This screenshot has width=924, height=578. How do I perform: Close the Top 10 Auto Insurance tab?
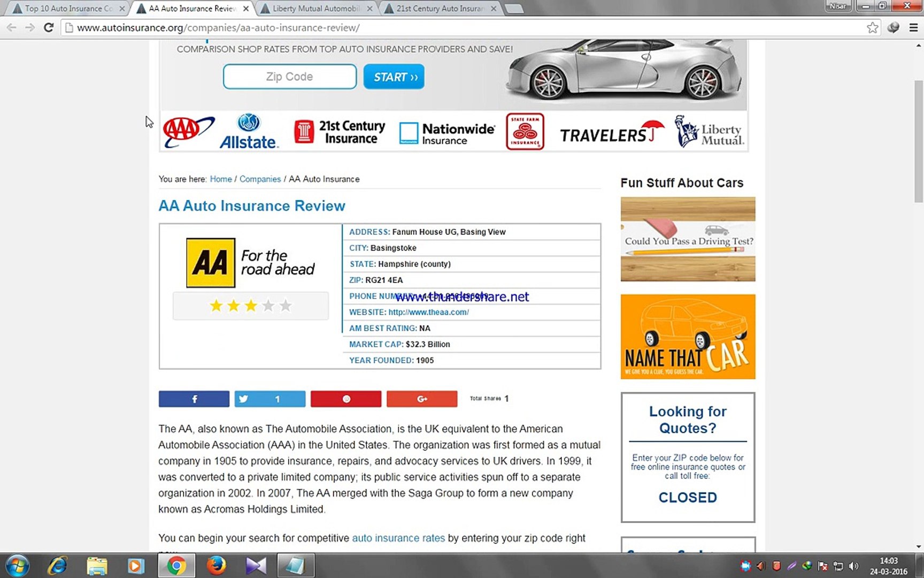coord(122,9)
